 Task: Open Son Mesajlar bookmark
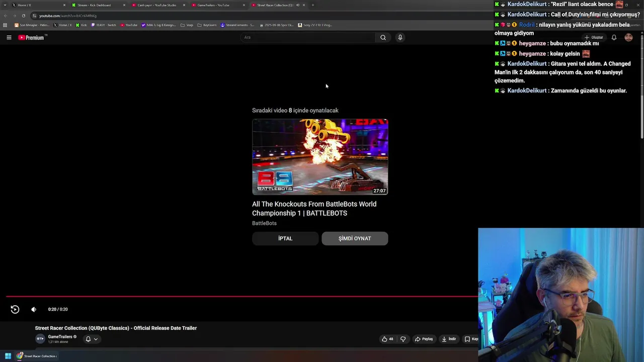[x=32, y=25]
